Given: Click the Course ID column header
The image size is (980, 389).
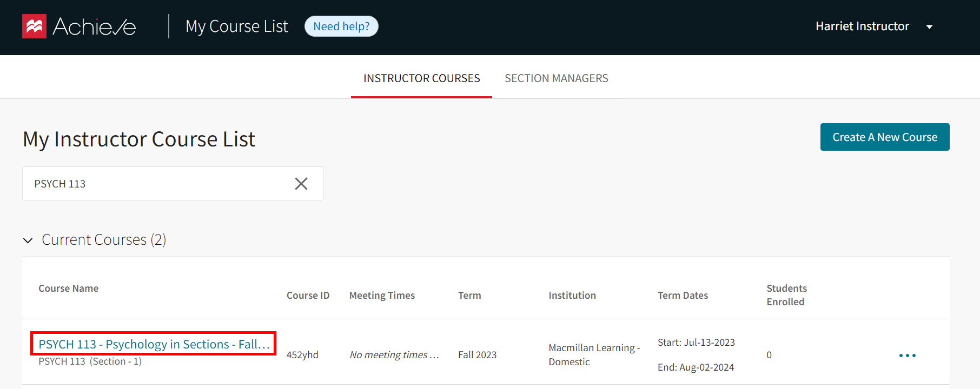Looking at the screenshot, I should [308, 295].
